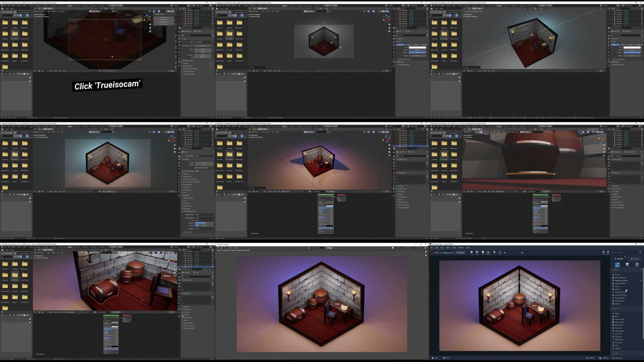Viewport: 644px width, 362px height.
Task: Click the Viewport samples field in Blender Sampling panel
Action: coord(204,165)
